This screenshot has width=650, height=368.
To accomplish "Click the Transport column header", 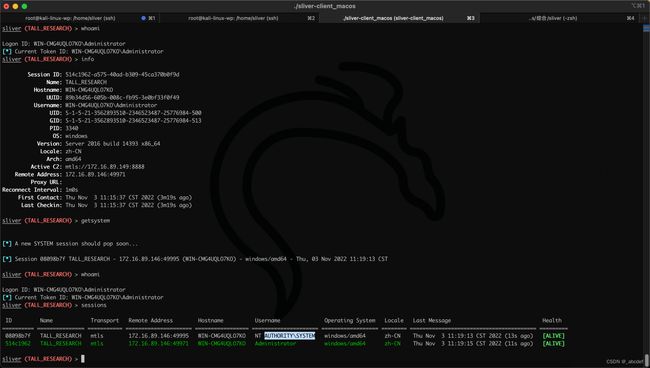I will click(x=104, y=320).
